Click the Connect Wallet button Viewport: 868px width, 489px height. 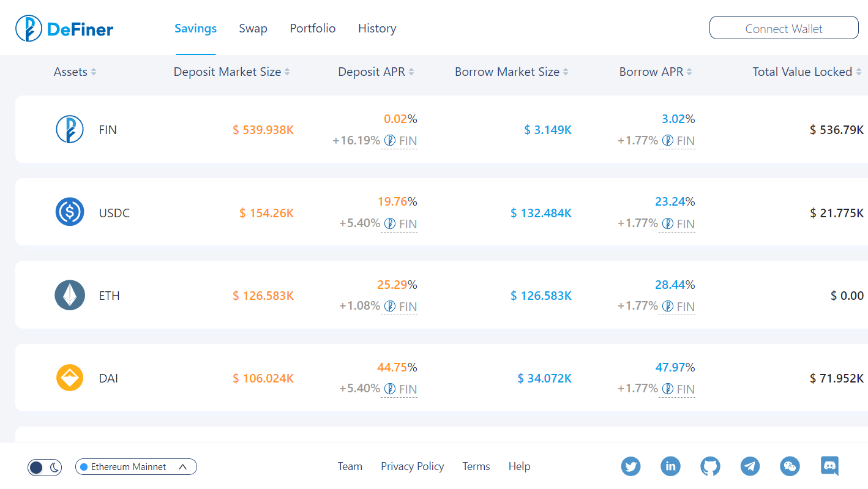[x=784, y=28]
